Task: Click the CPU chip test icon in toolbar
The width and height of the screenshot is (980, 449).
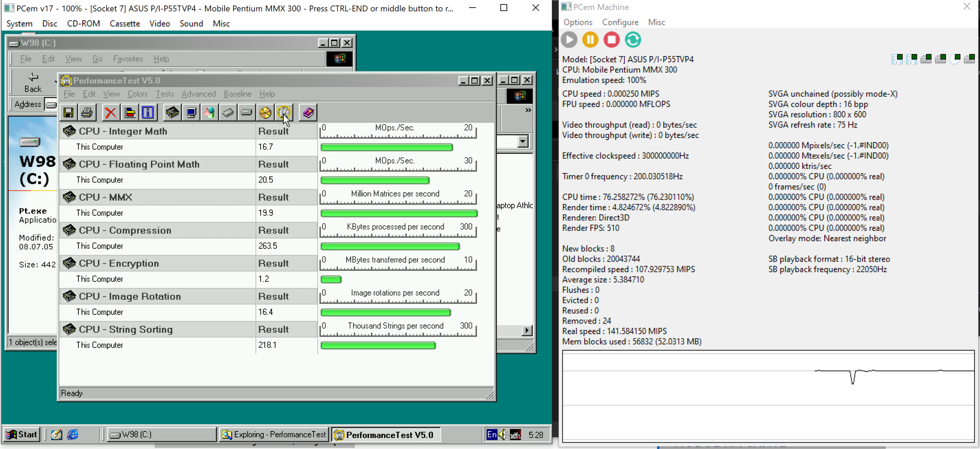Action: tap(172, 113)
